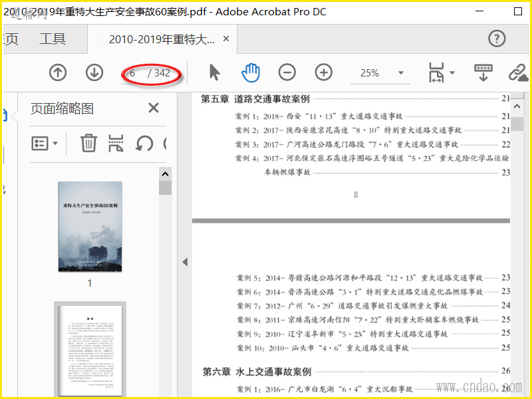Screen dimensions: 532x399
Task: Click the 第六章 水上交通事故案例 heading
Action: tap(257, 372)
